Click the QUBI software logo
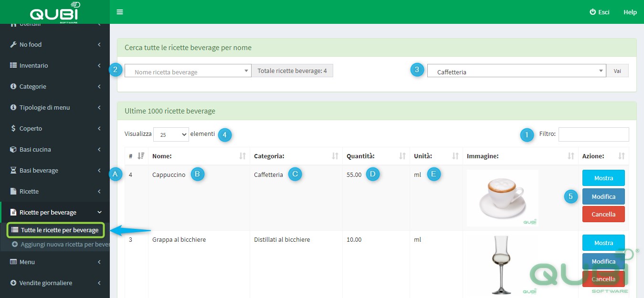The image size is (644, 298). pos(55,12)
